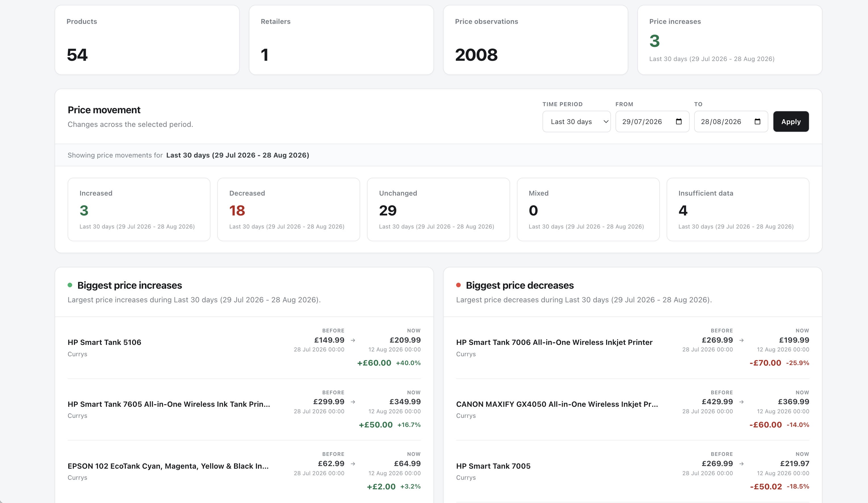Click the +£50.00 price change value
The width and height of the screenshot is (868, 503).
coord(376,425)
